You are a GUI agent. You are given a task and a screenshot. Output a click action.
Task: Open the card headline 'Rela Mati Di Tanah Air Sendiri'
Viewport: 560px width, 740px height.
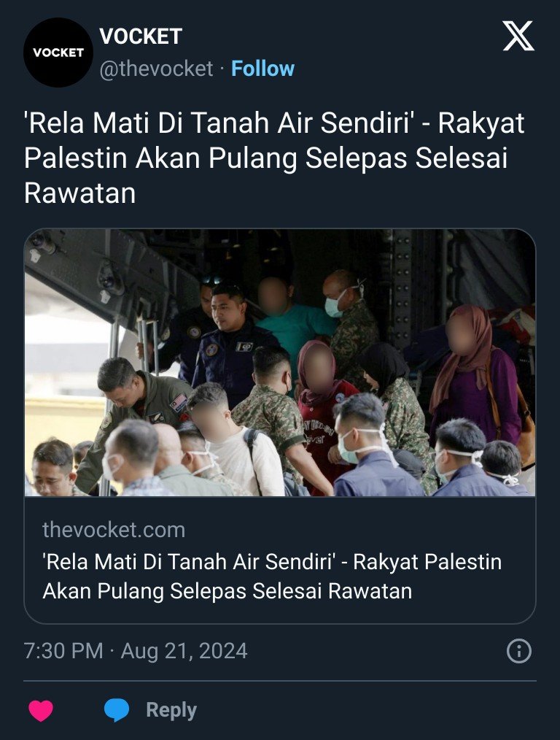[x=189, y=562]
